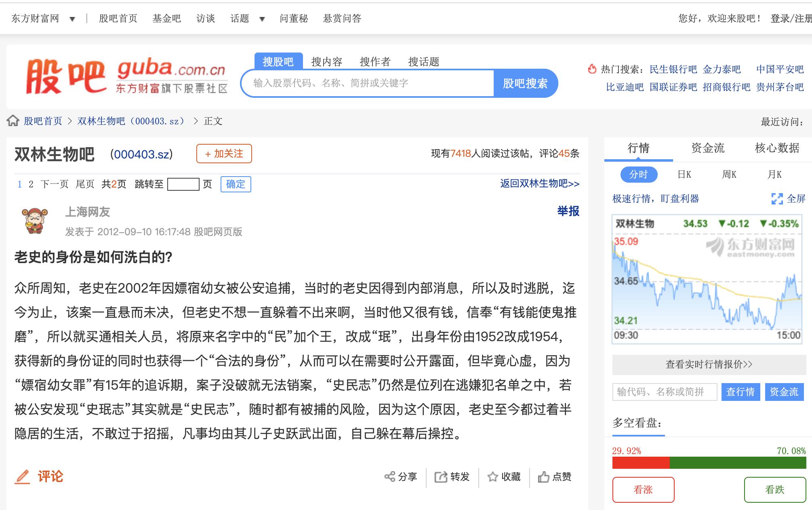Viewport: 812px width, 510px height.
Task: Select the 搜股吧 search tab
Action: (278, 61)
